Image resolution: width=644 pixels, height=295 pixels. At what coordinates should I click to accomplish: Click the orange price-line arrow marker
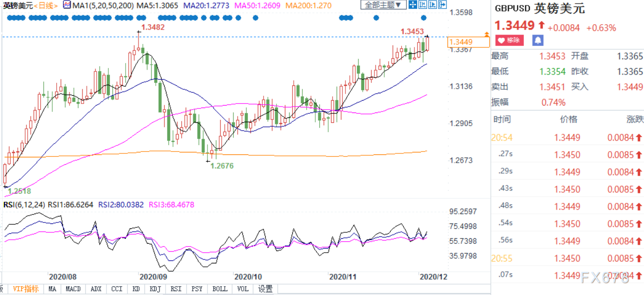487,35
